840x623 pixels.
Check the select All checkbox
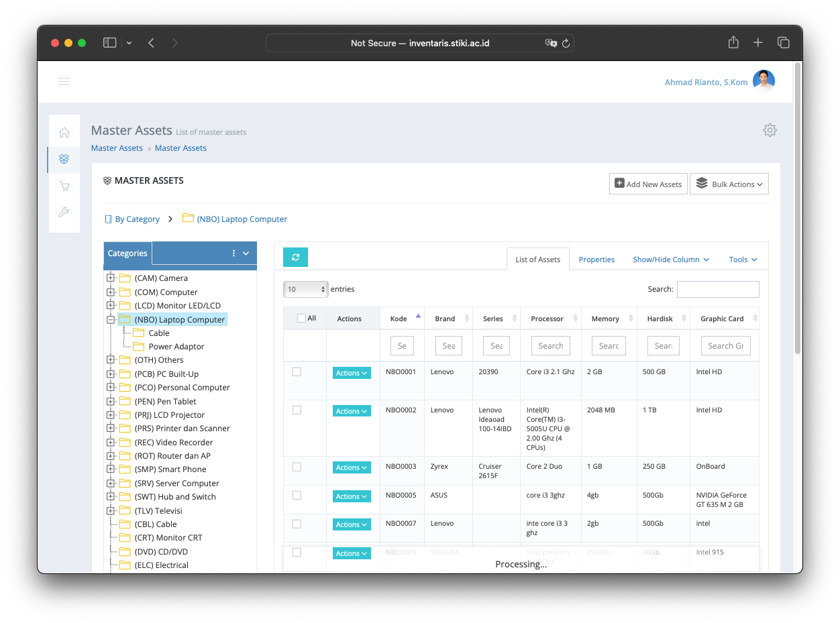[x=301, y=319]
